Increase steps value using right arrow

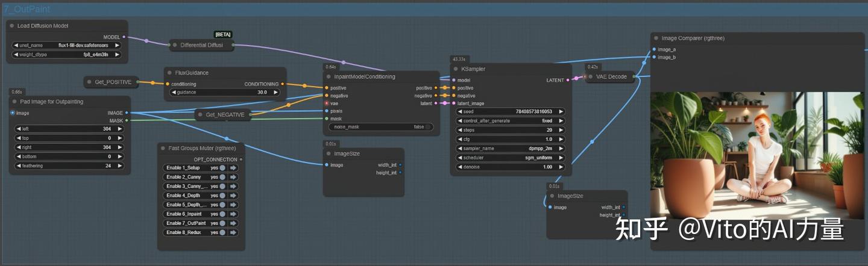tap(560, 130)
